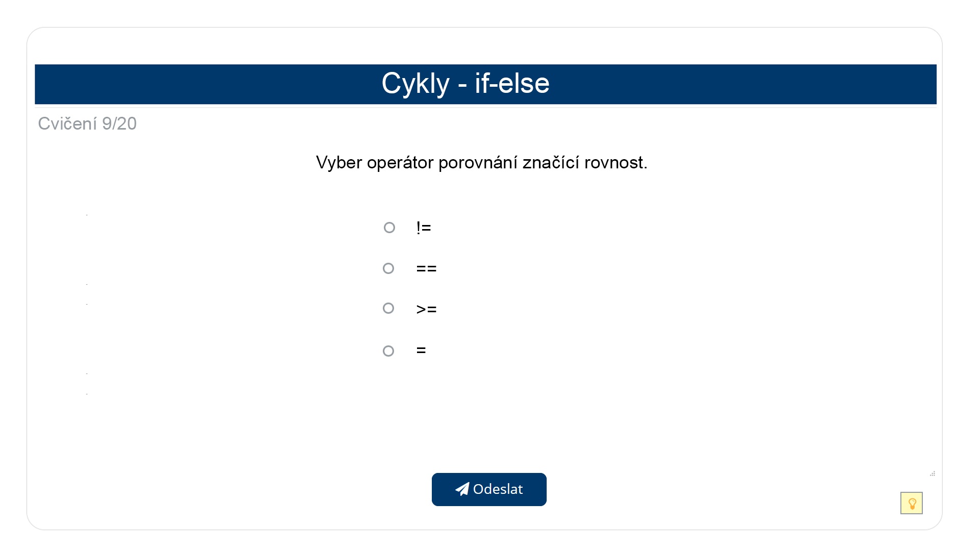The image size is (980, 551).
Task: Select the "=" radio button
Action: click(389, 350)
